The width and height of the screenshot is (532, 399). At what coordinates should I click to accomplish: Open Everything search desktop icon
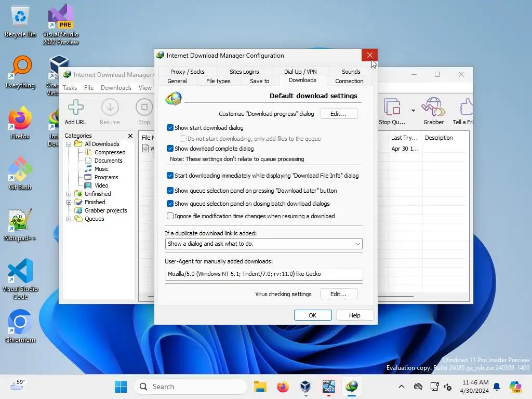coord(20,72)
